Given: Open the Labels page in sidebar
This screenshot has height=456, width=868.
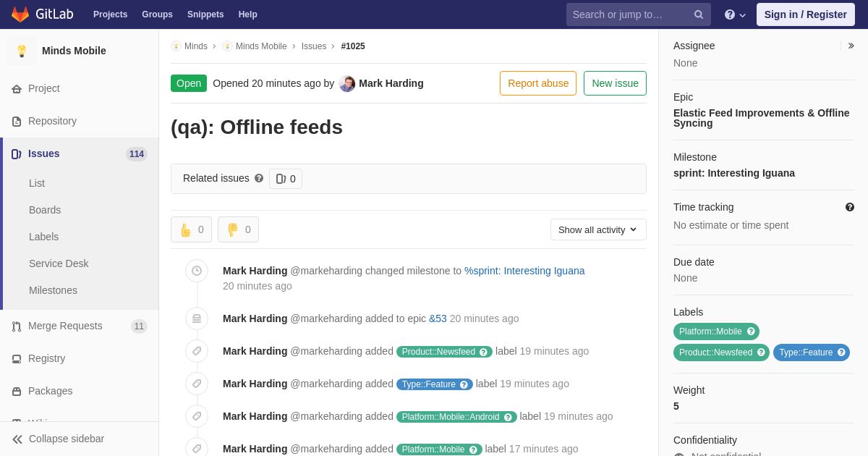Looking at the screenshot, I should click(44, 237).
